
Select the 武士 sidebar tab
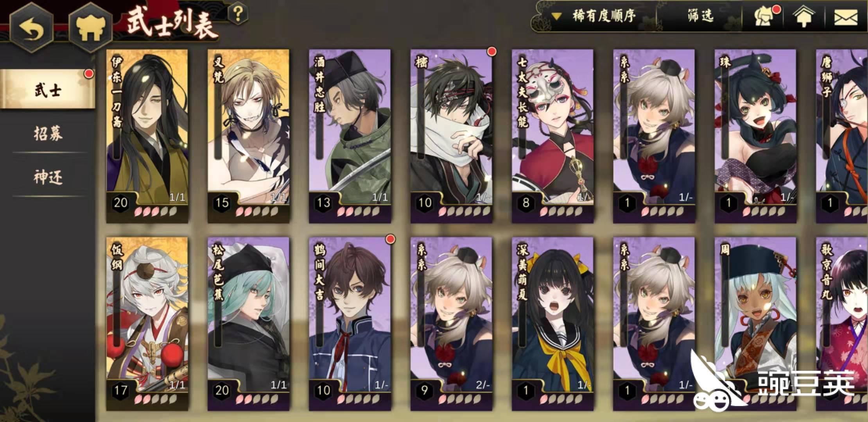click(x=47, y=90)
